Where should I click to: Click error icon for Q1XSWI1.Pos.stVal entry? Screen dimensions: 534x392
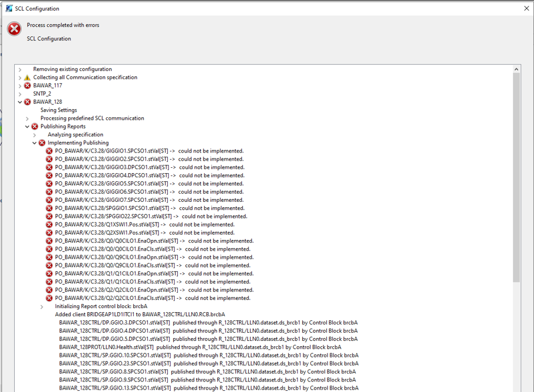49,225
